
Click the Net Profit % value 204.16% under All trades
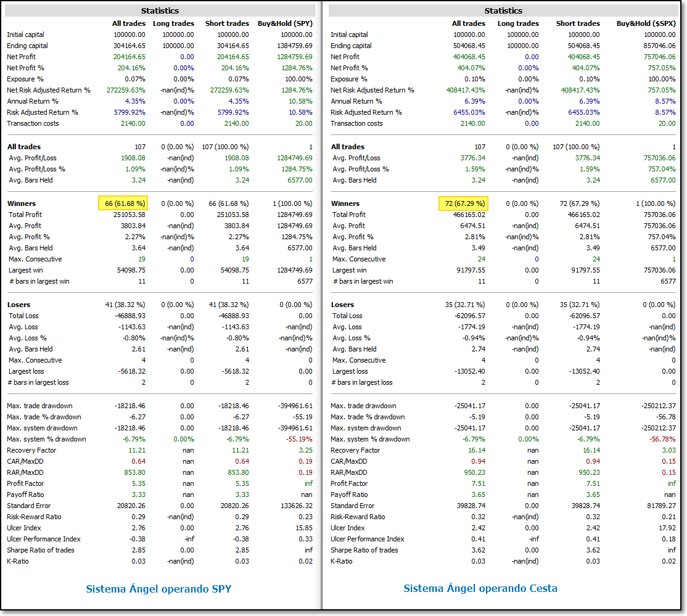(131, 68)
